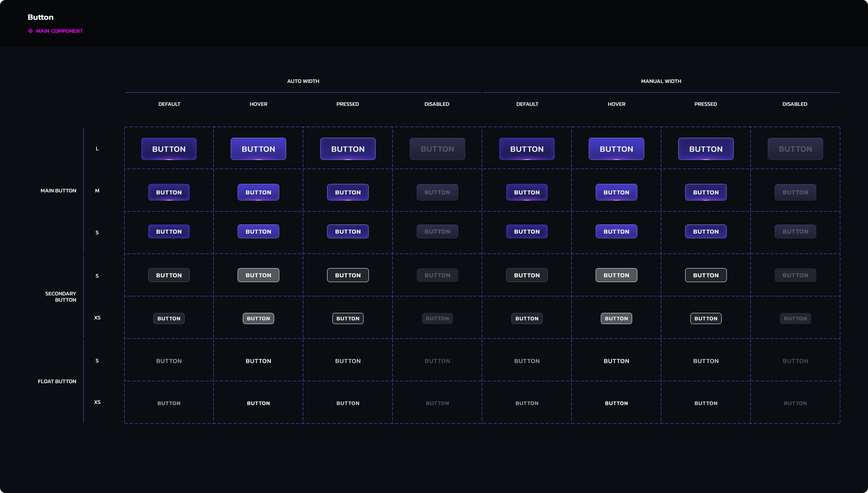868x493 pixels.
Task: Click the secondary XS button in Auto Width Hover
Action: (x=258, y=318)
